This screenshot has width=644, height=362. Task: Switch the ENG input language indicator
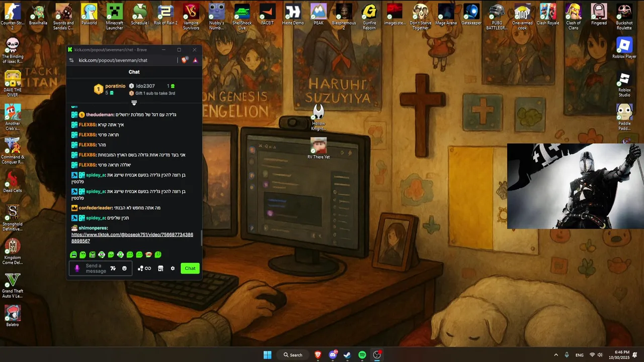580,355
